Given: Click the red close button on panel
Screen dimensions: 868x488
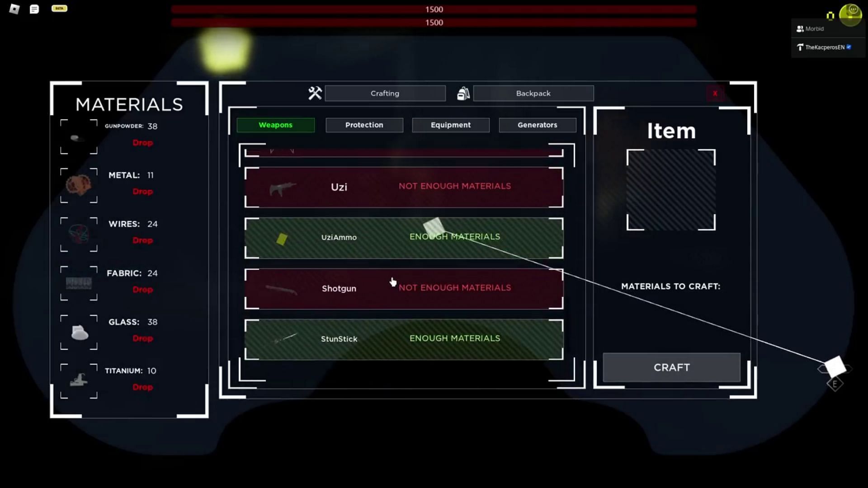Looking at the screenshot, I should pyautogui.click(x=715, y=93).
